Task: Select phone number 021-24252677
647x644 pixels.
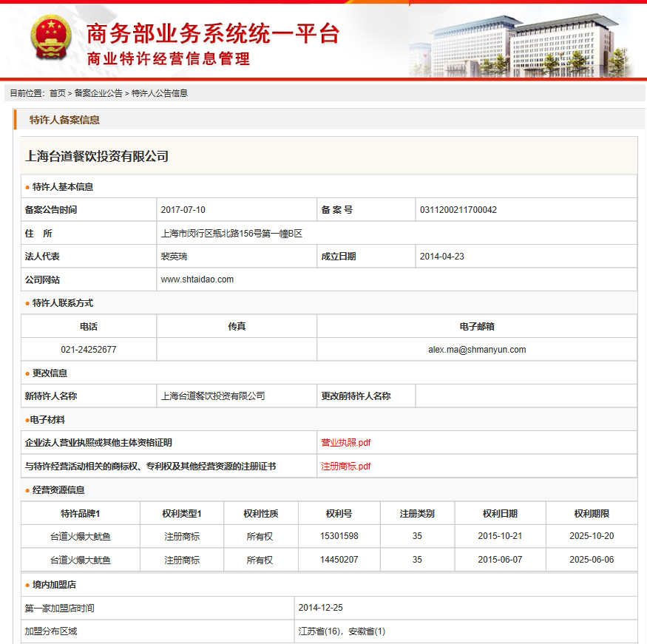Action: click(x=89, y=350)
